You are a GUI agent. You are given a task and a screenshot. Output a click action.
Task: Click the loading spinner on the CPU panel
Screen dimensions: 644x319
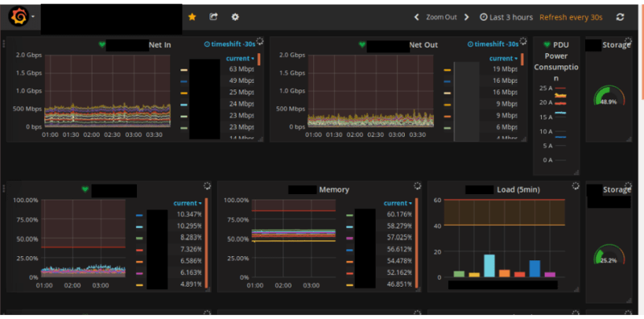[207, 186]
